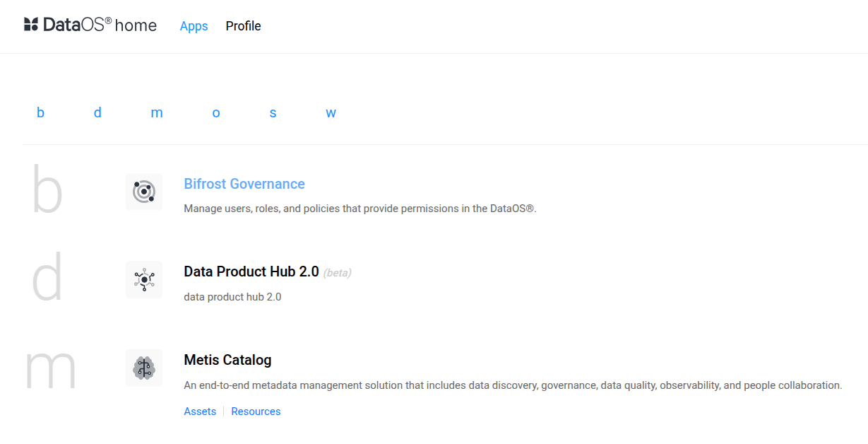Image resolution: width=868 pixels, height=444 pixels.
Task: Click the beta label beside Data Product Hub
Action: pos(337,273)
